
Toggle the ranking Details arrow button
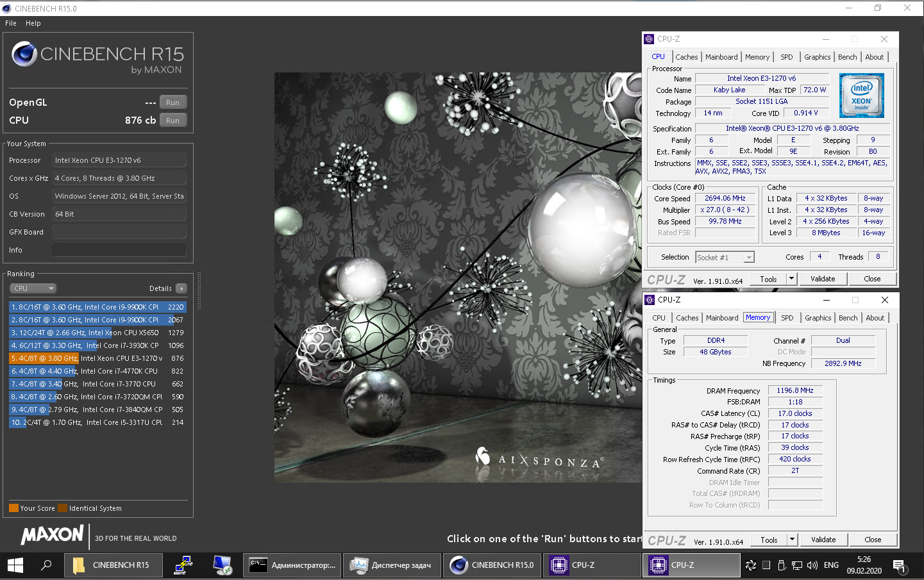click(181, 288)
